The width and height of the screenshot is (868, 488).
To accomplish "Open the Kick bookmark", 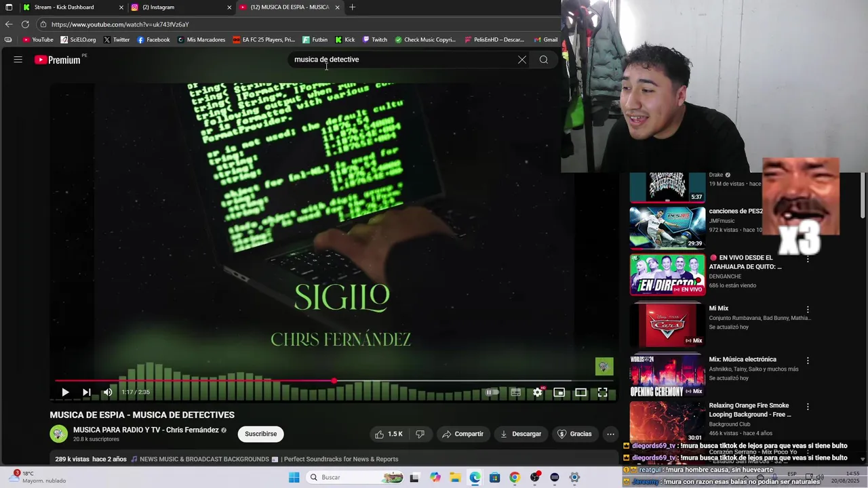I will (345, 40).
